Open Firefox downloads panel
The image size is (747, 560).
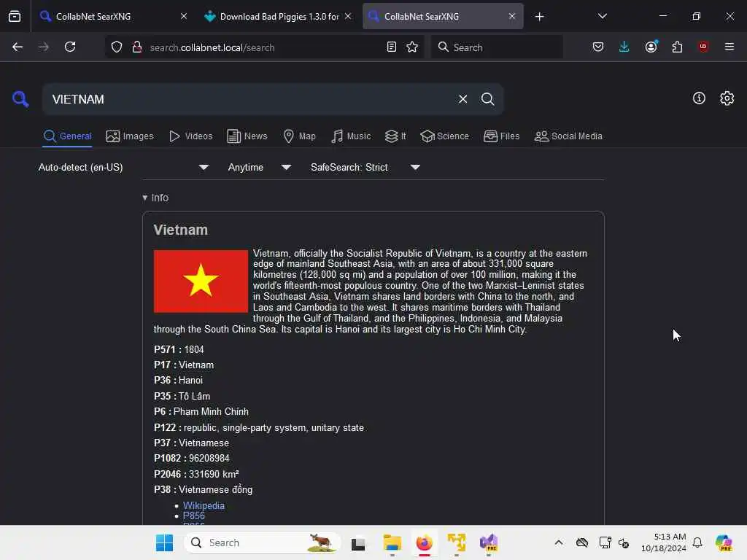click(x=624, y=47)
